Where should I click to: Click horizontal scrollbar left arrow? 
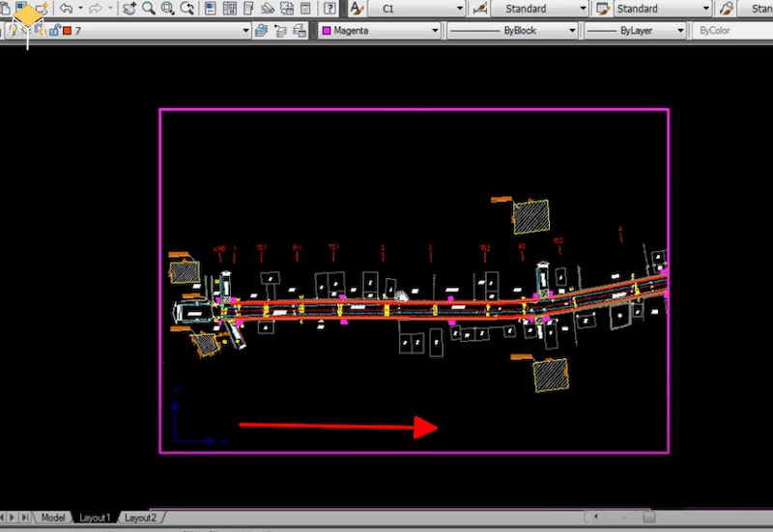[596, 517]
